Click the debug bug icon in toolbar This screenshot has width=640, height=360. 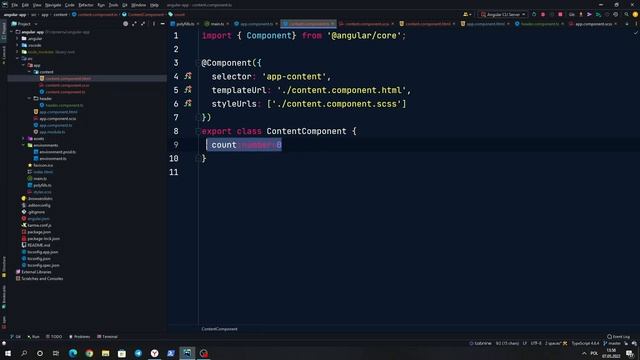coord(543,14)
